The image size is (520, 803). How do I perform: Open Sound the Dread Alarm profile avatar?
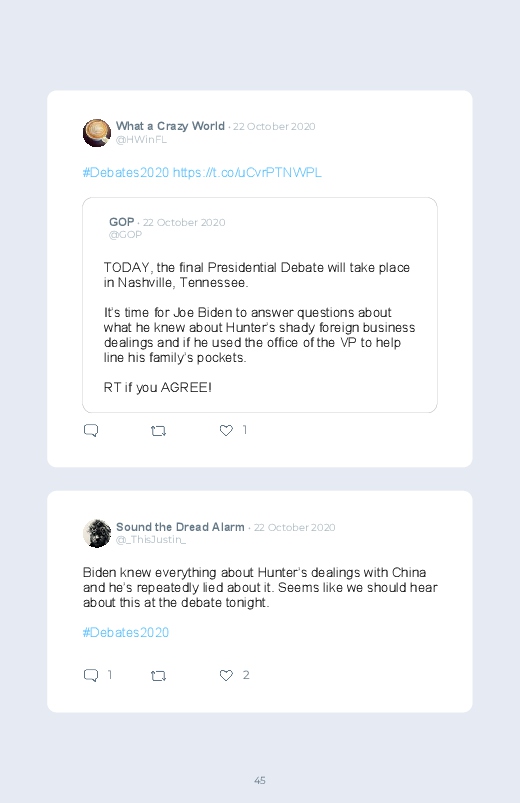point(97,533)
